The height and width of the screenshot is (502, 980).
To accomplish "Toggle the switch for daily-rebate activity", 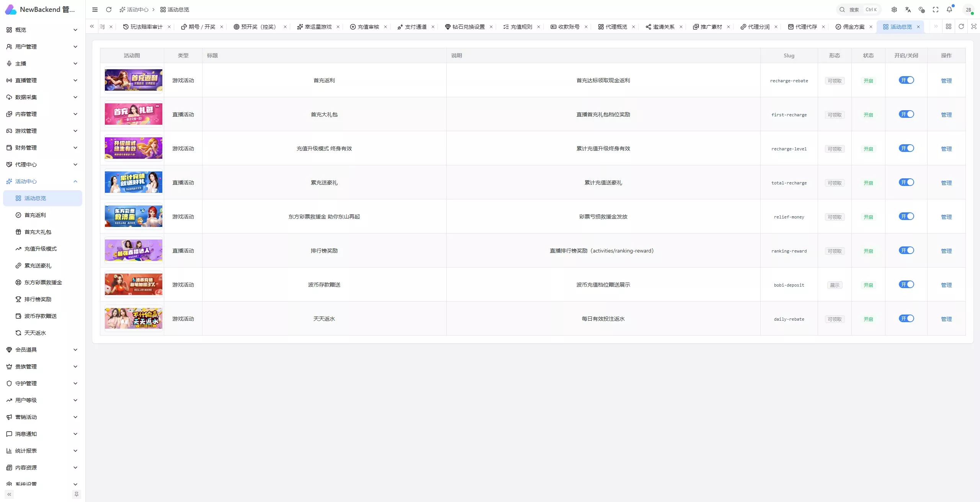I will click(x=906, y=319).
